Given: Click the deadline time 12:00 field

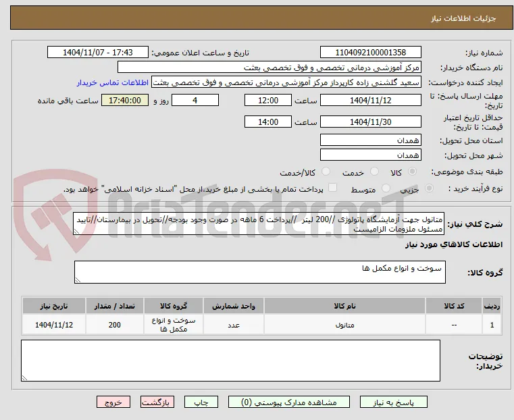Looking at the screenshot, I should click(x=268, y=100).
